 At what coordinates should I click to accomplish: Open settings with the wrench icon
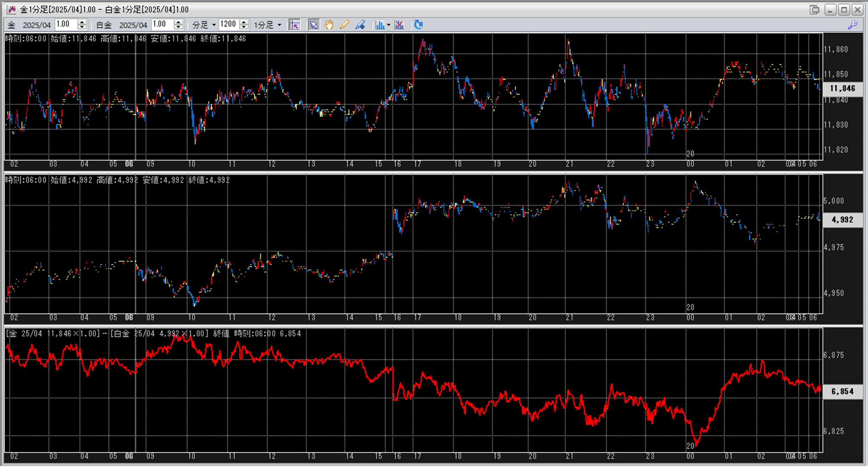click(852, 25)
